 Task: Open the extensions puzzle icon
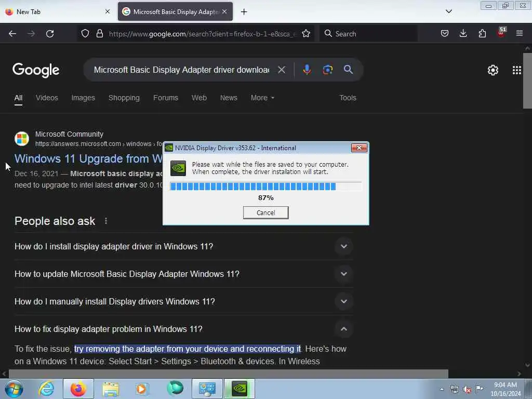point(482,33)
